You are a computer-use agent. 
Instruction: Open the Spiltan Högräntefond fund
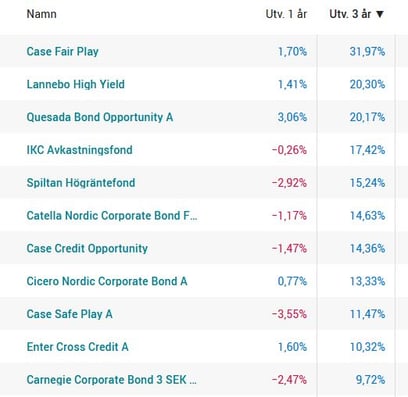[81, 183]
